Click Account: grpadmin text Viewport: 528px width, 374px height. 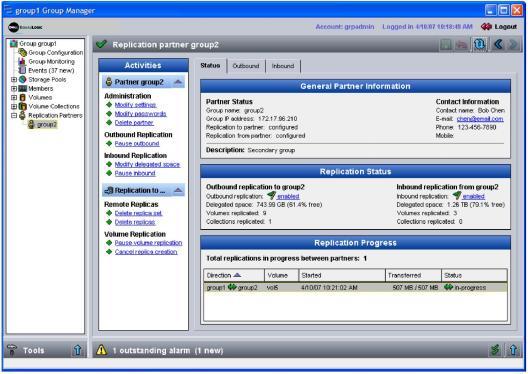(x=345, y=27)
